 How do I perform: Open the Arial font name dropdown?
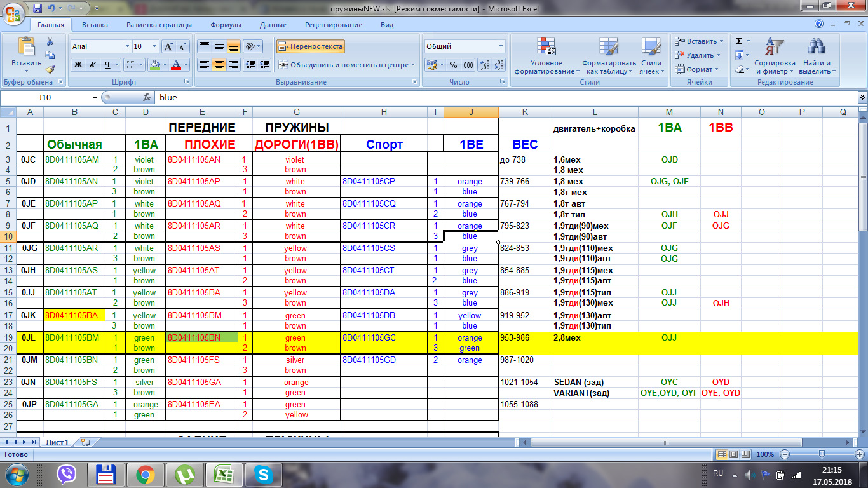pos(126,46)
